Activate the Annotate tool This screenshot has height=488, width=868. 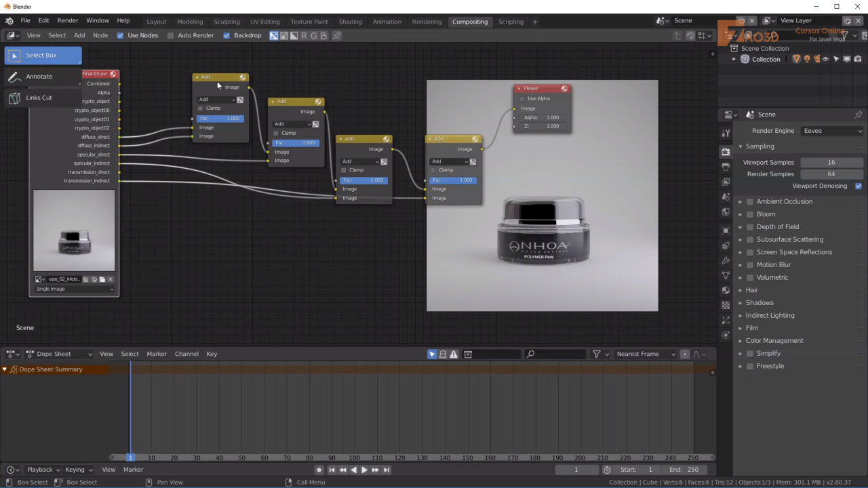pos(43,77)
